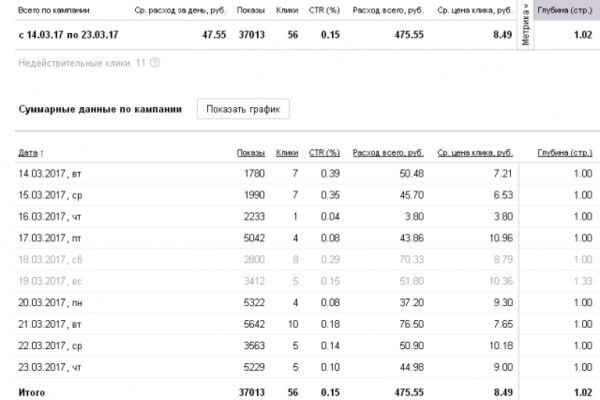Click average click price 10.96
The image size is (600, 400).
pos(501,238)
